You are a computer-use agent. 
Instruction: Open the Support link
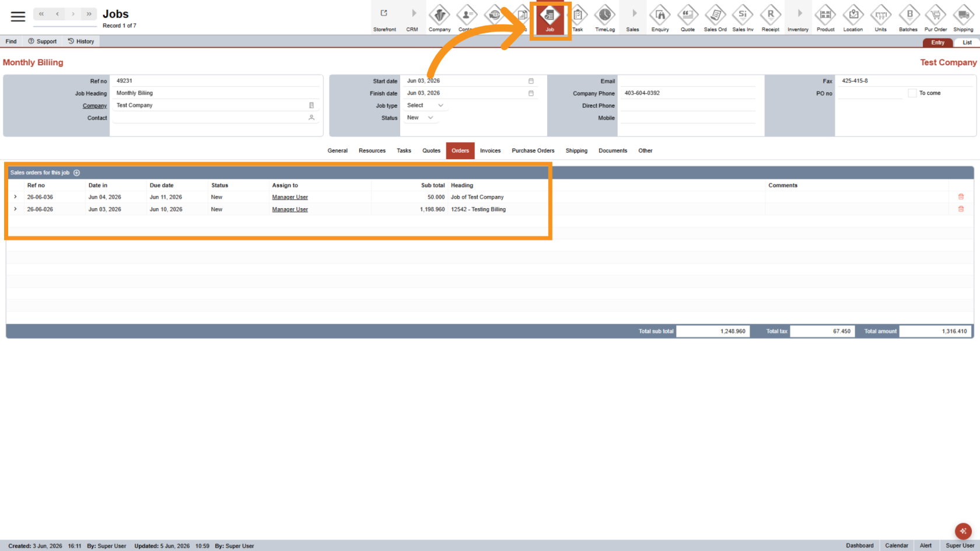42,41
